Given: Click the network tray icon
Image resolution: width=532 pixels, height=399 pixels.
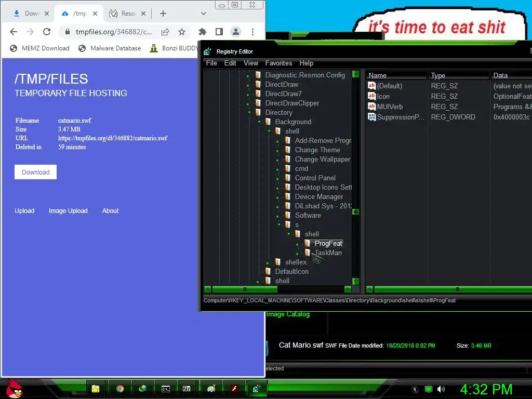Looking at the screenshot, I should click(x=429, y=390).
